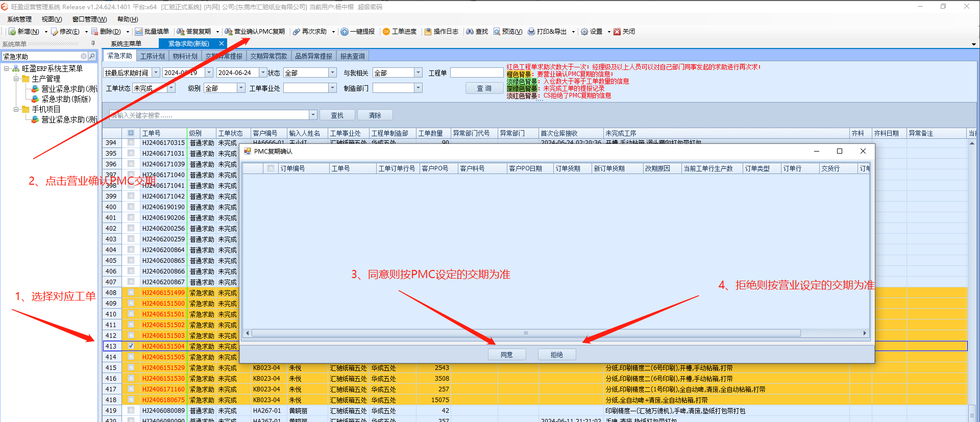Open 操作日志 from the toolbar
Viewport: 980px width, 422px height.
[442, 32]
